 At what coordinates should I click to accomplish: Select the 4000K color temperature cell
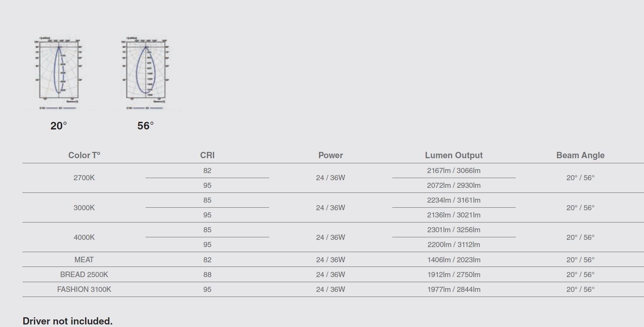84,237
